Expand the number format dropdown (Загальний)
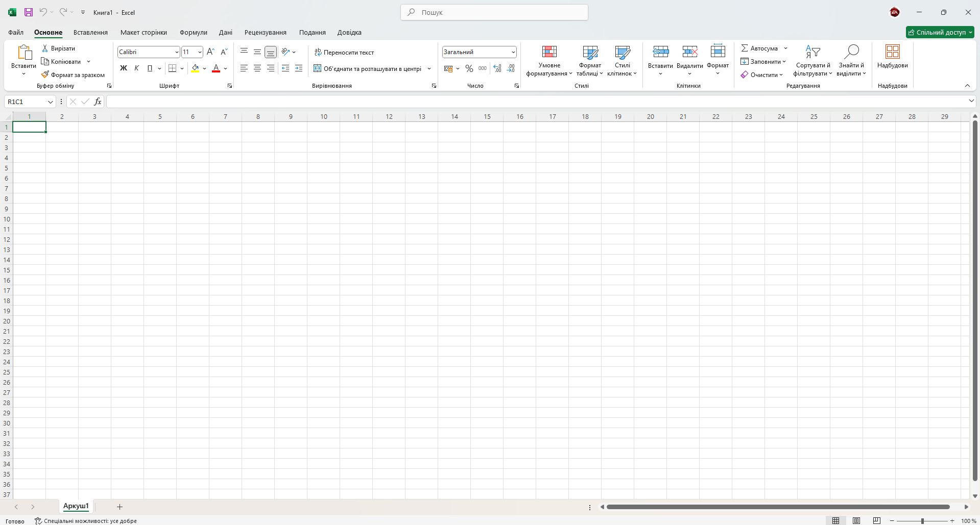 513,52
